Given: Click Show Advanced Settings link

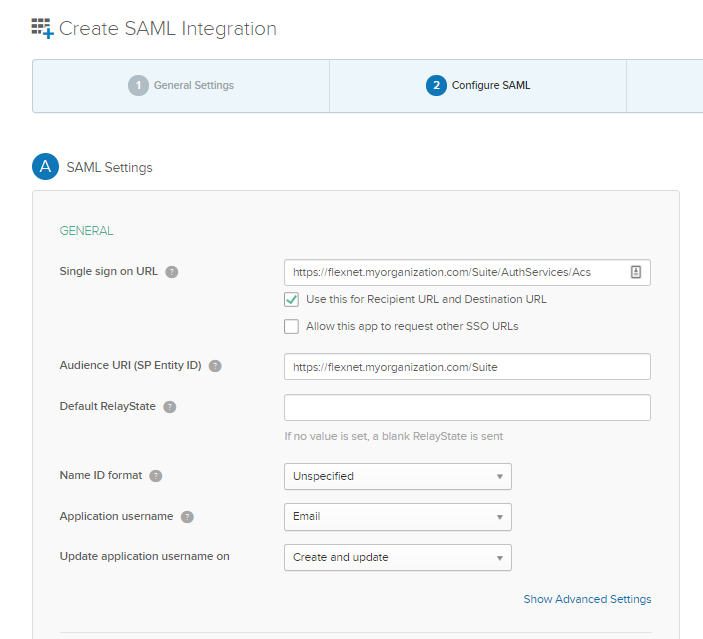Looking at the screenshot, I should [x=587, y=599].
